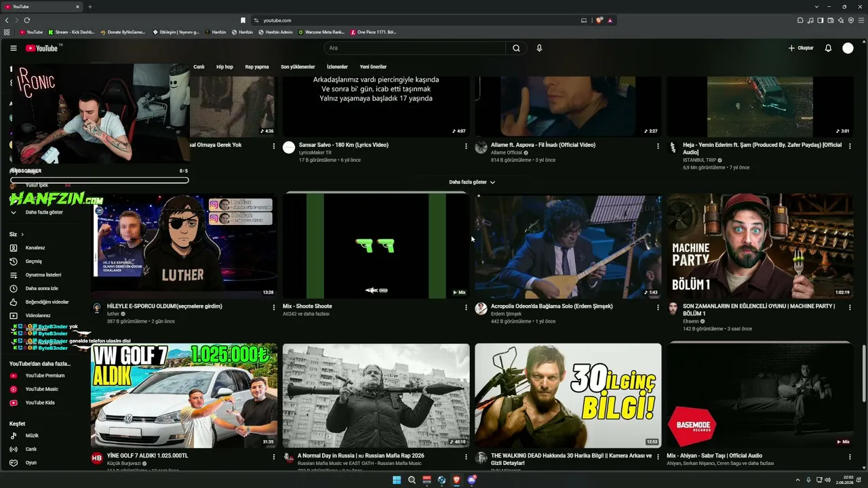
Task: Open options menu for Mix - Shoote Shoote
Action: [466, 307]
